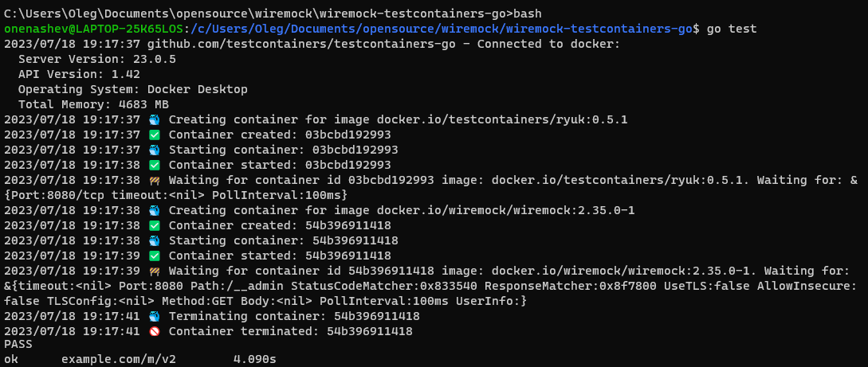This screenshot has width=868, height=367.
Task: Click construction icon beside Waiting for container 03bcbd192993
Action: [155, 180]
